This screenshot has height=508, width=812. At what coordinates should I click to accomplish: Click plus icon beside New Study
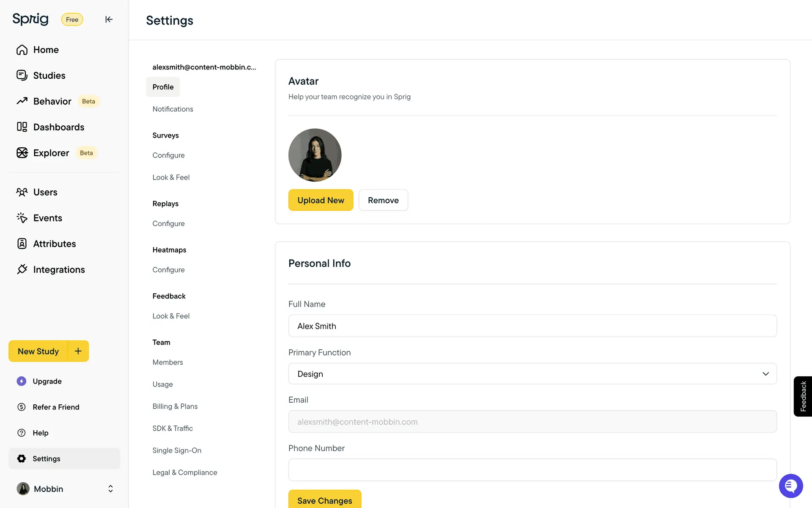tap(78, 351)
